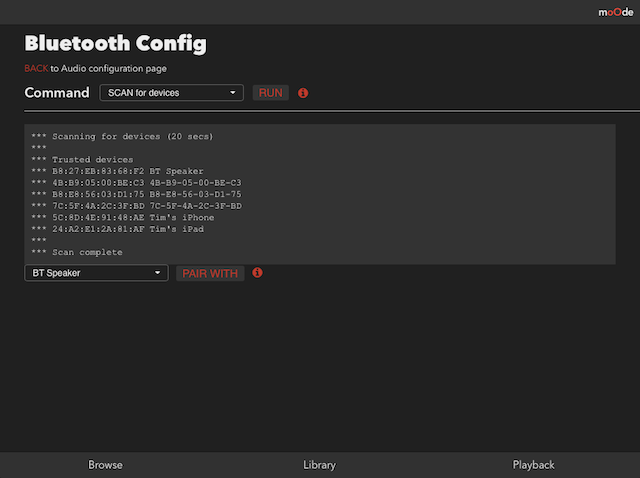Click the Command label text
640x478 pixels.
[57, 93]
